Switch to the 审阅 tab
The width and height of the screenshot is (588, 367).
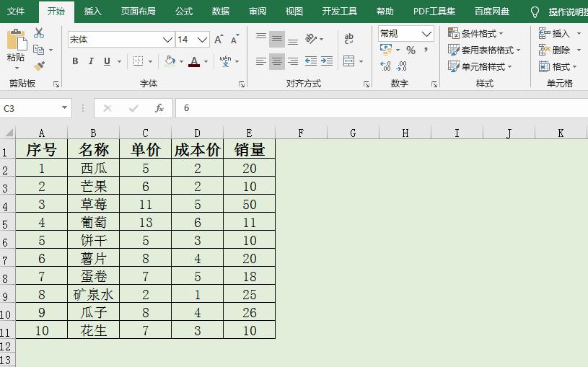tap(258, 12)
